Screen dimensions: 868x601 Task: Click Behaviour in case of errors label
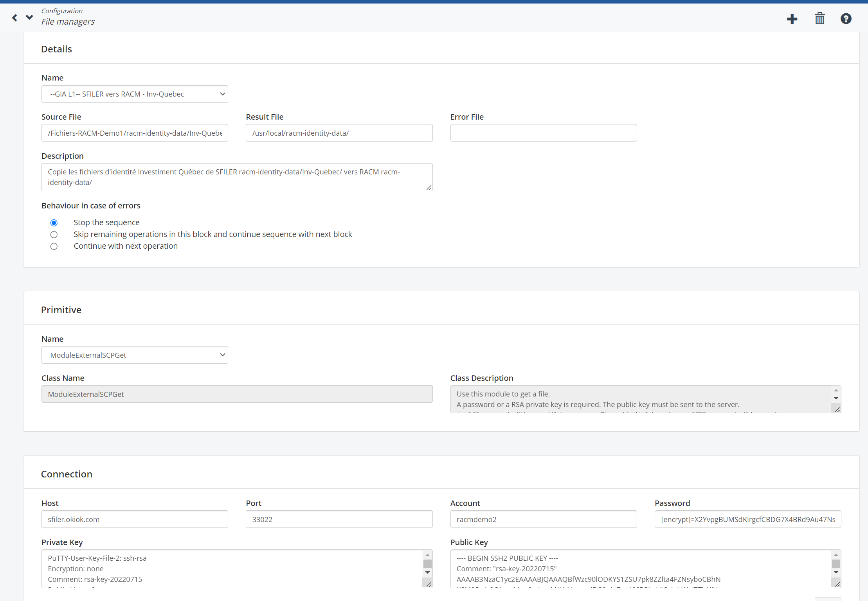click(x=91, y=206)
